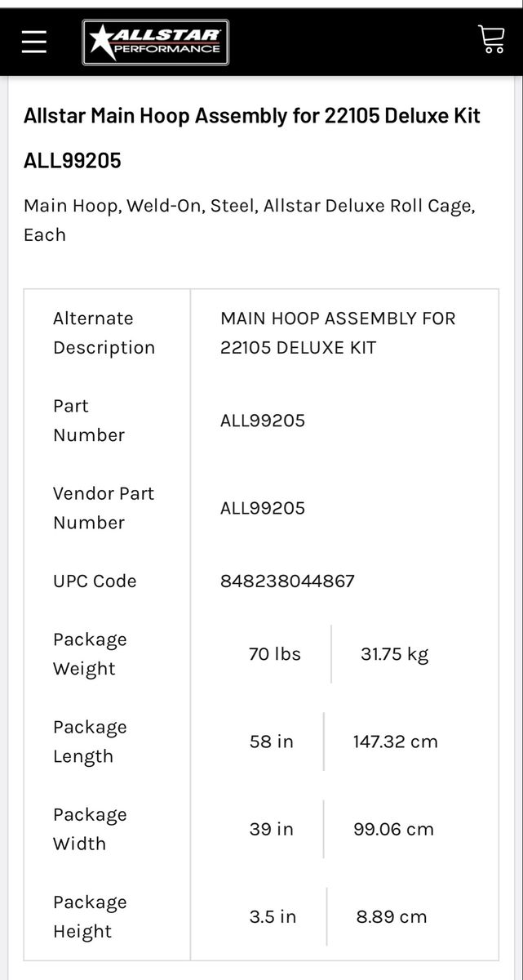Click the 31.75 kg weight value
The width and height of the screenshot is (523, 980).
(395, 654)
